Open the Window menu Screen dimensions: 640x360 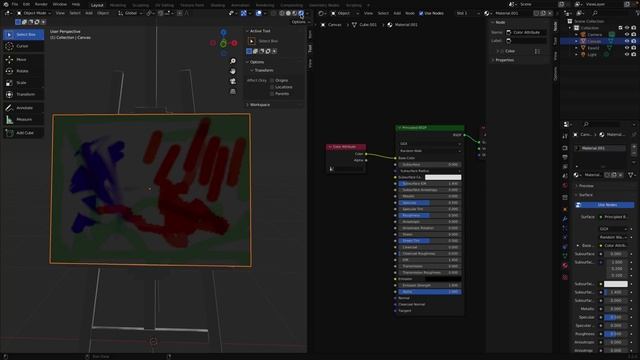click(60, 4)
